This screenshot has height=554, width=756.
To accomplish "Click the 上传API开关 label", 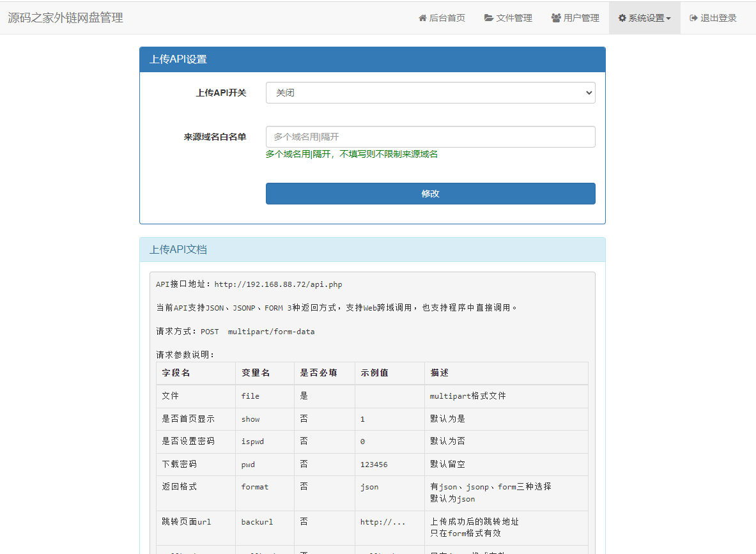I will (x=221, y=93).
